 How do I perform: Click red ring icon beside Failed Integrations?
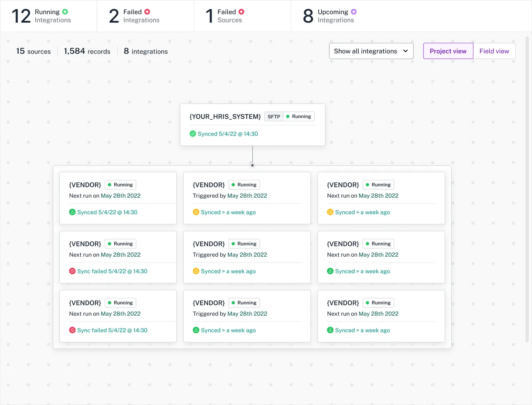point(147,12)
